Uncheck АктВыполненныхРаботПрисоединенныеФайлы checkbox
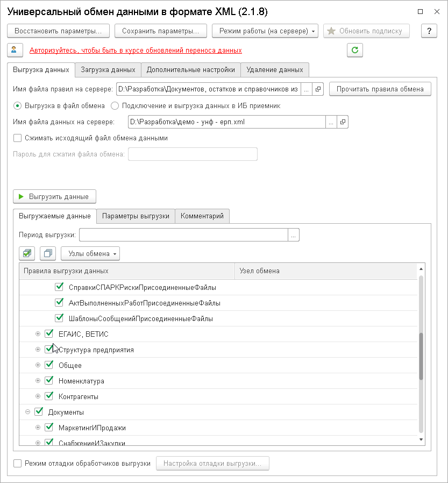Image resolution: width=448 pixels, height=483 pixels. (59, 303)
